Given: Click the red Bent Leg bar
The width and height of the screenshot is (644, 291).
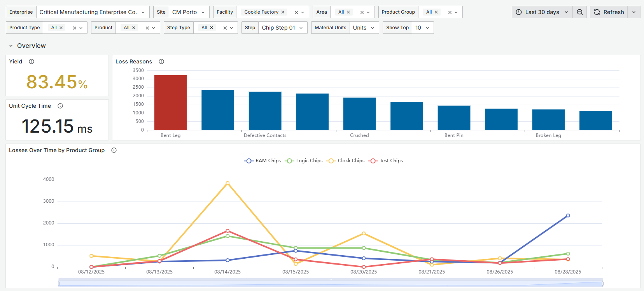Looking at the screenshot, I should [x=170, y=102].
